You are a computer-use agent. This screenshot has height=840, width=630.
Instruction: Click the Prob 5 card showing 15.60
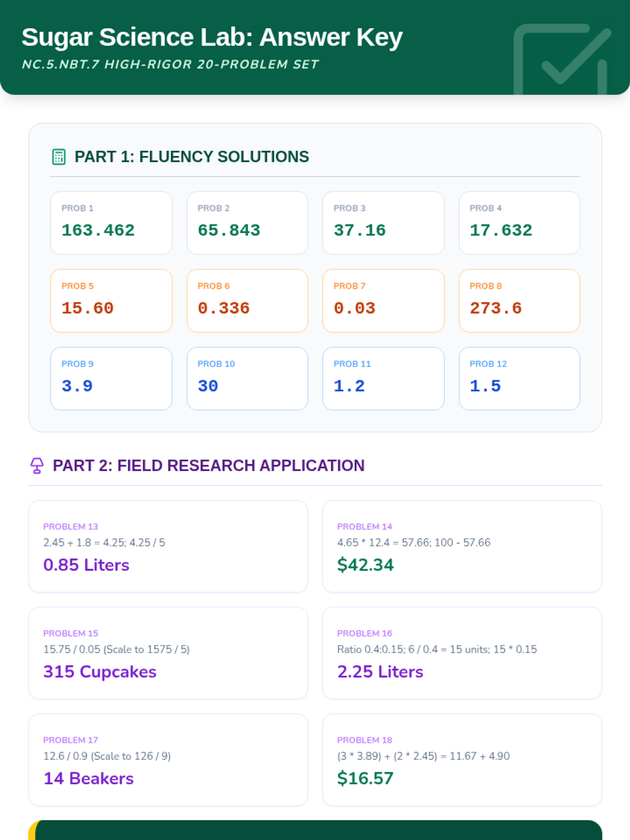coord(111,301)
